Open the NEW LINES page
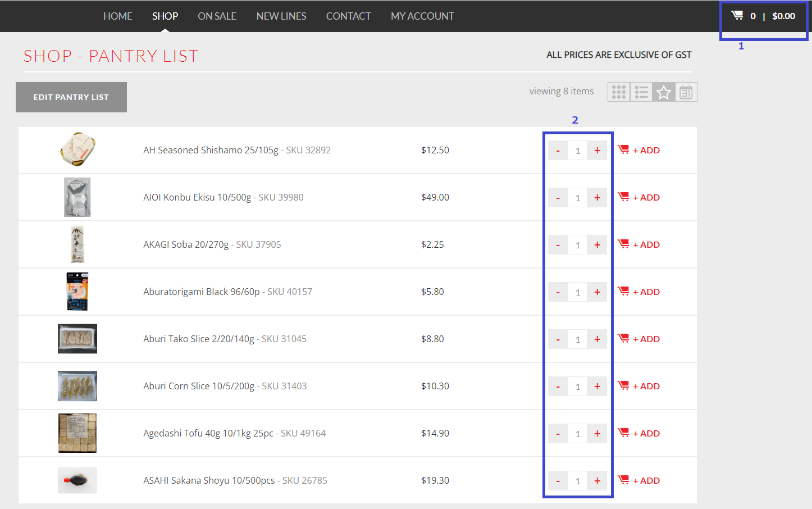Viewport: 812px width, 509px height. (x=281, y=16)
